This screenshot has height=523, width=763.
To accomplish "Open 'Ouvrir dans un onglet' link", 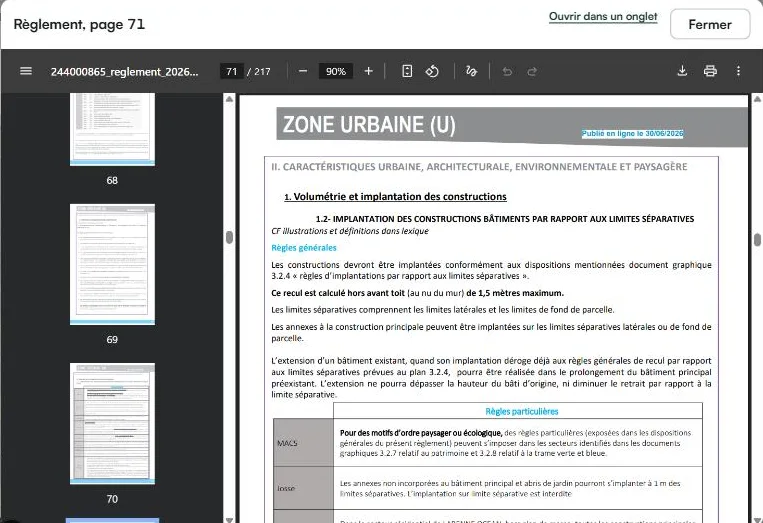I will (603, 17).
